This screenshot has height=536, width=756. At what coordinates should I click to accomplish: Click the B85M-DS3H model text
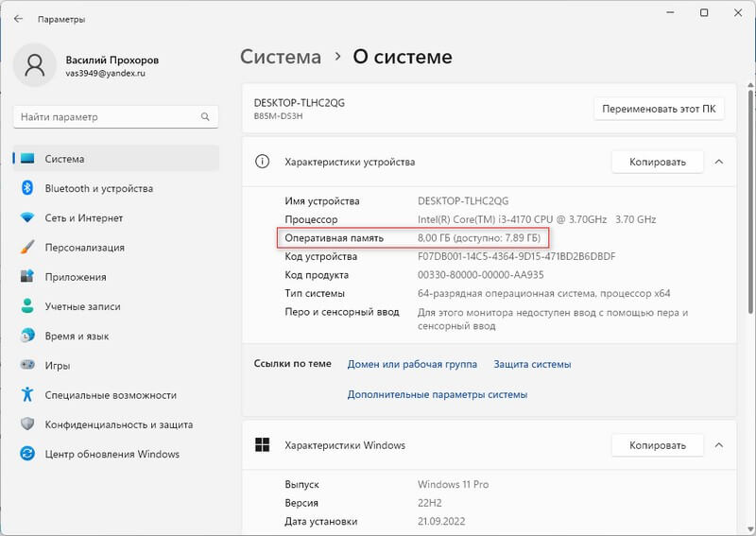(278, 115)
